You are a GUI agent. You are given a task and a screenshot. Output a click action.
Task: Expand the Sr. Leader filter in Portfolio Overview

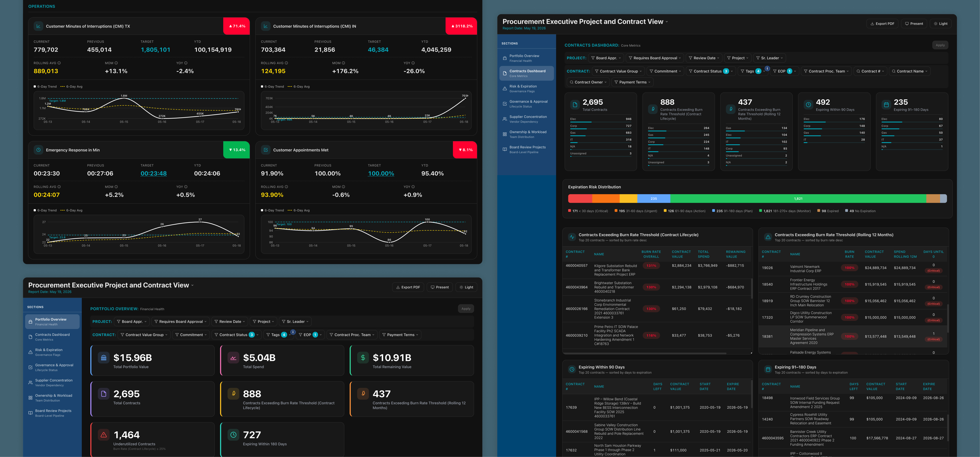(x=295, y=322)
